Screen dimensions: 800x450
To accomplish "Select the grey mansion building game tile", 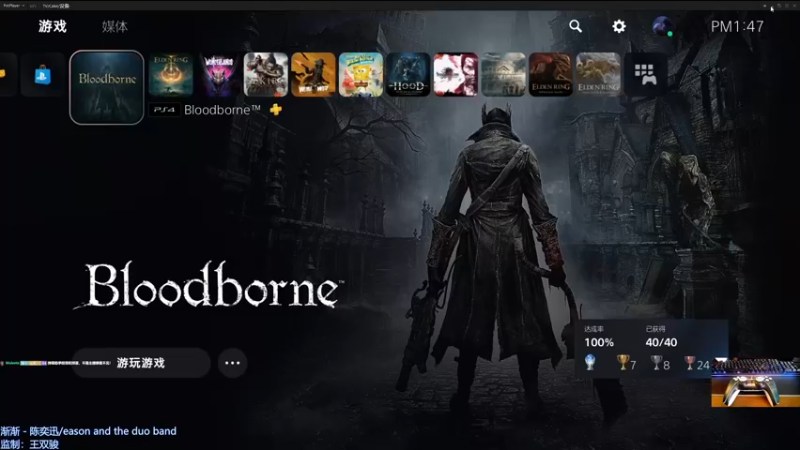I will (503, 74).
